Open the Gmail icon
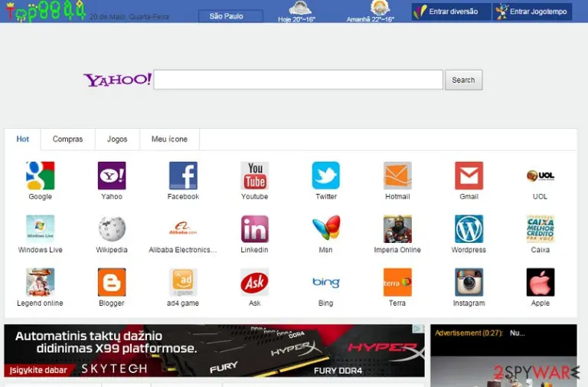The image size is (588, 387). click(469, 175)
